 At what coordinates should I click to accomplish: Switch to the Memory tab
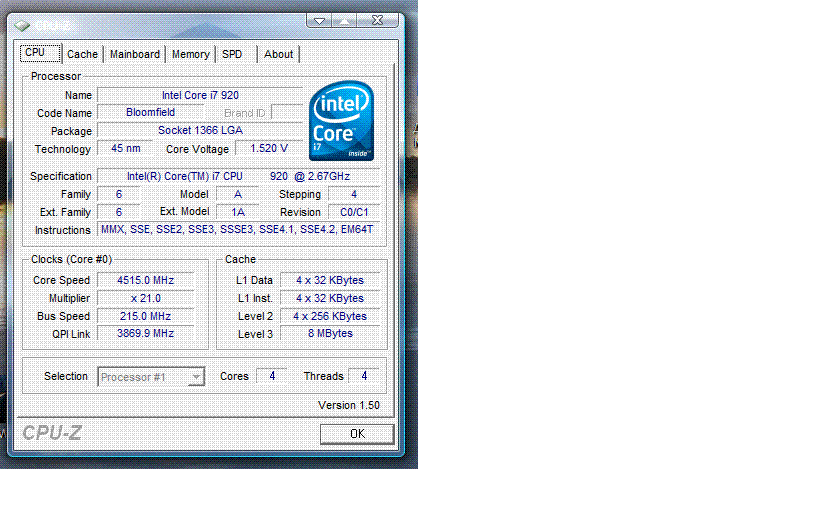(x=191, y=54)
